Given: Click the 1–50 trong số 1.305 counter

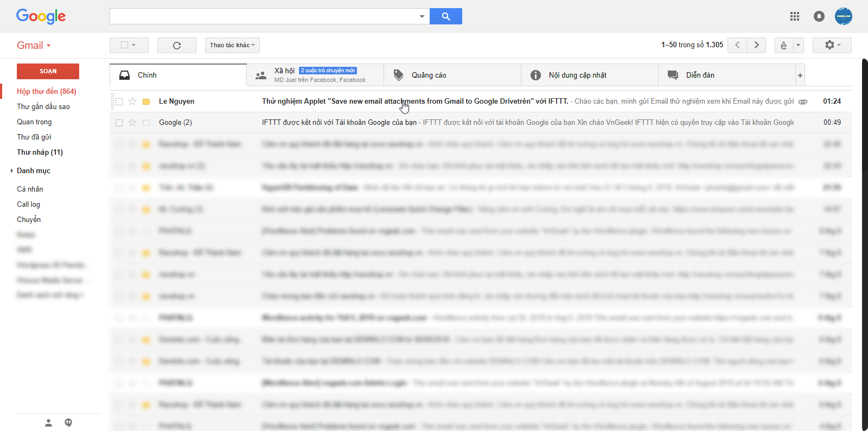Looking at the screenshot, I should click(692, 45).
